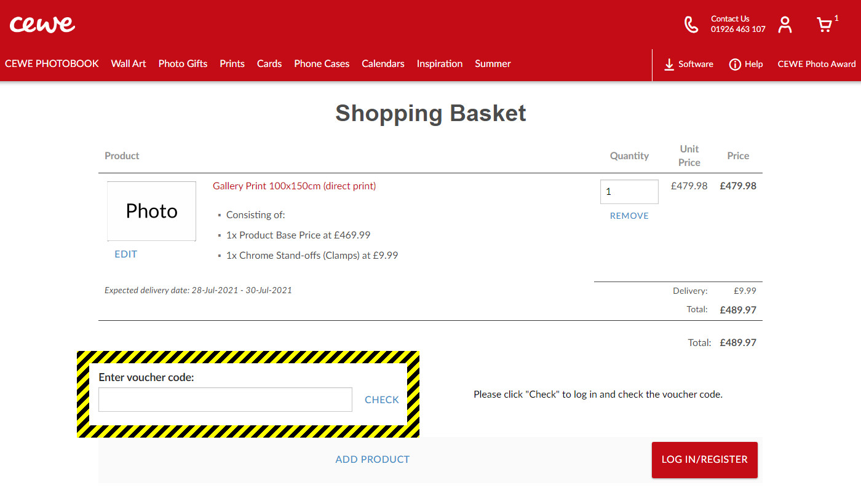861x504 pixels.
Task: Open Gallery Print 100x150cm product link
Action: point(294,186)
